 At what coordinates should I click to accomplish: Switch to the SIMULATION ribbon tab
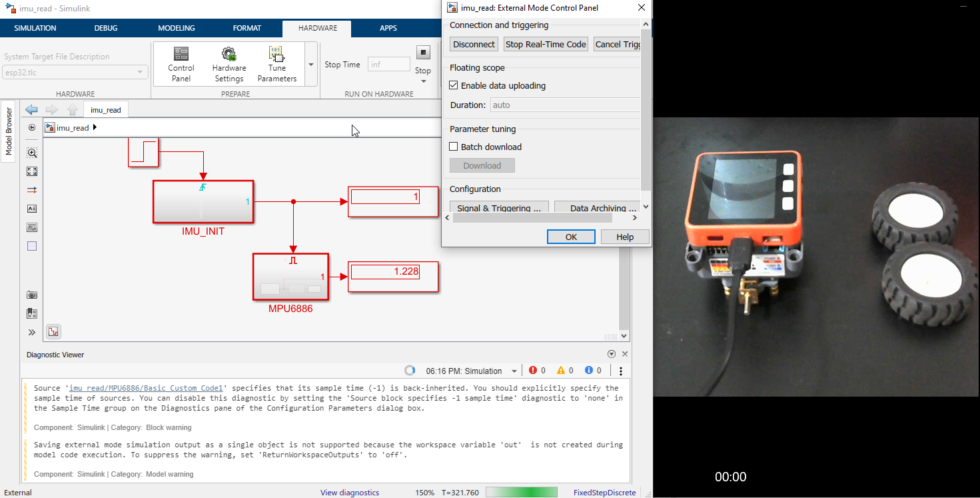point(35,28)
